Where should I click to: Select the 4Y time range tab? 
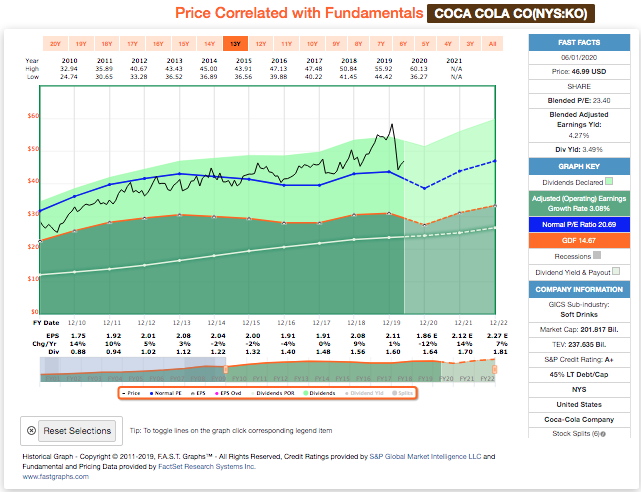click(448, 44)
